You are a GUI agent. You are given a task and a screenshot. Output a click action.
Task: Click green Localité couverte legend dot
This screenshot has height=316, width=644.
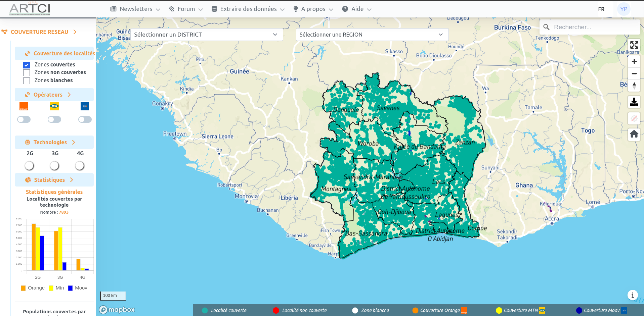[x=205, y=310]
